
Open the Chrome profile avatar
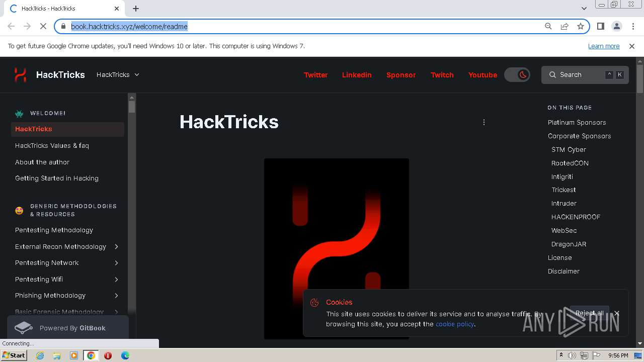(x=616, y=26)
